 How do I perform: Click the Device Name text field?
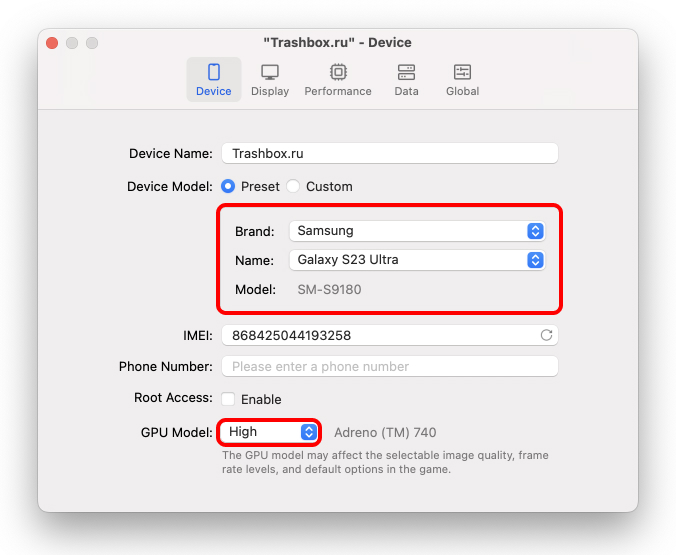(x=390, y=154)
